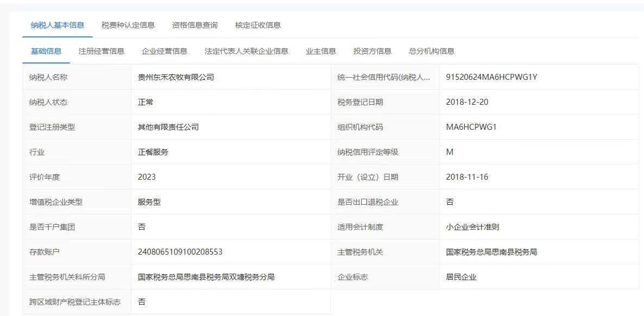Open the 税费种认定信息 tab
Image resolution: width=644 pixels, height=316 pixels.
(128, 25)
